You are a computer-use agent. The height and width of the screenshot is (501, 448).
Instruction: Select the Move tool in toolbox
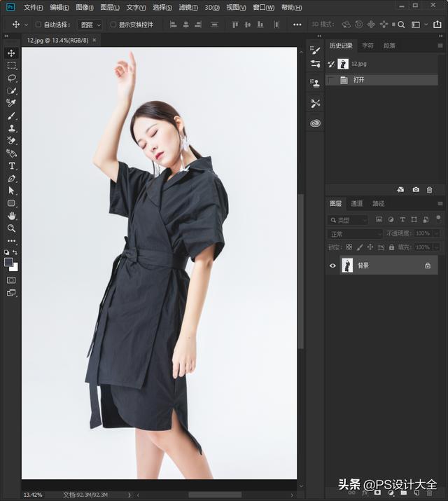pyautogui.click(x=11, y=53)
